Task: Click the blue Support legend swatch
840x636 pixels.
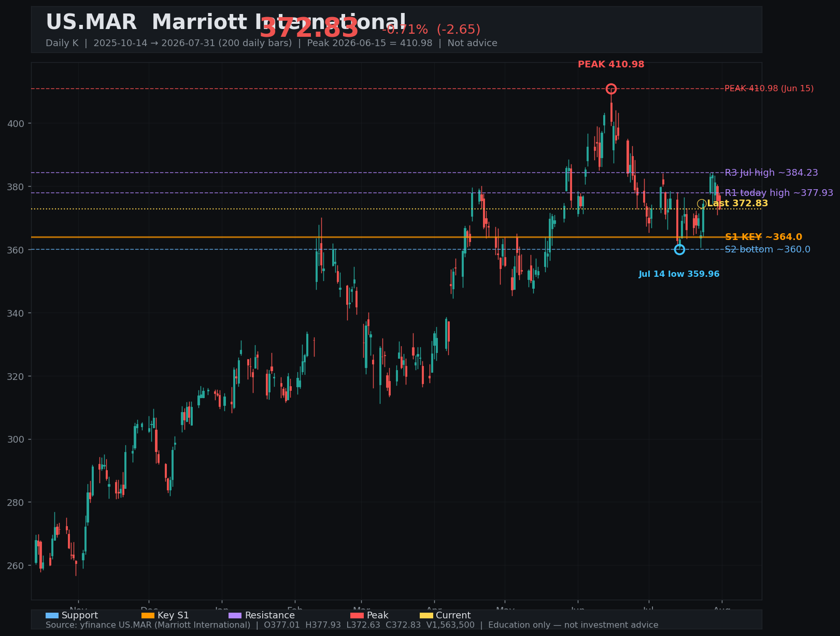Action: coord(52,615)
